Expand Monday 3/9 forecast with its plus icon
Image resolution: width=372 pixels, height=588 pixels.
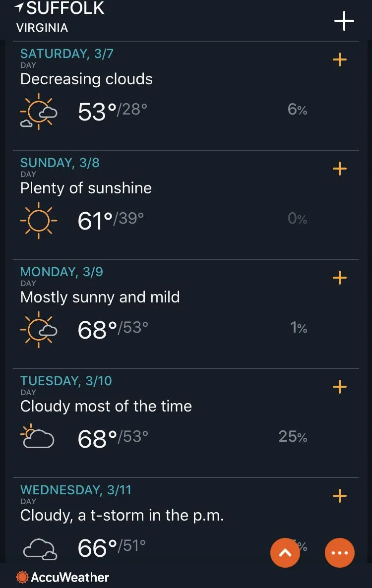coord(340,278)
